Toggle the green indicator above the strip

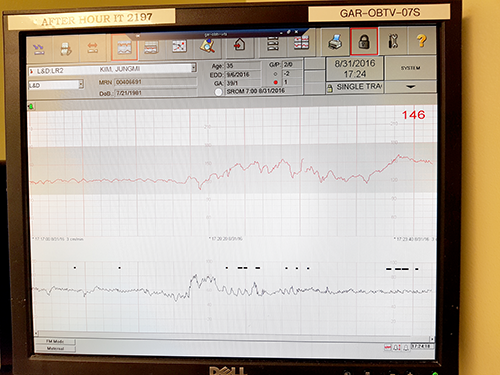coord(31,107)
